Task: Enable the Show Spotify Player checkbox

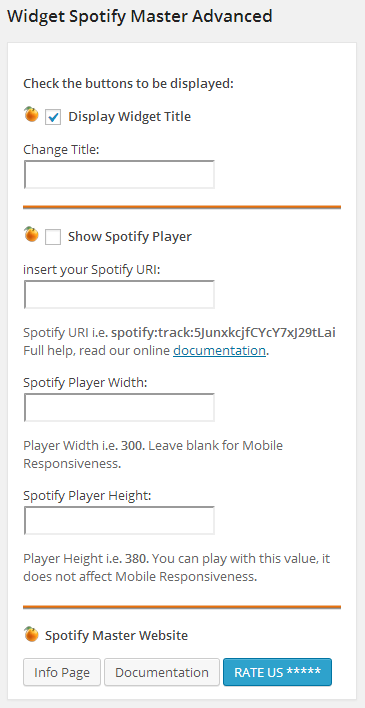Action: (x=53, y=237)
